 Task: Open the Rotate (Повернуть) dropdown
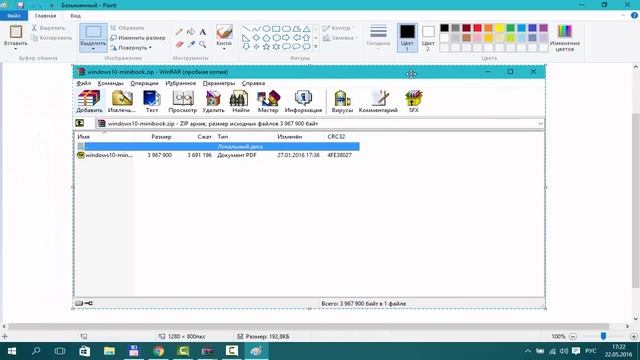pyautogui.click(x=131, y=47)
